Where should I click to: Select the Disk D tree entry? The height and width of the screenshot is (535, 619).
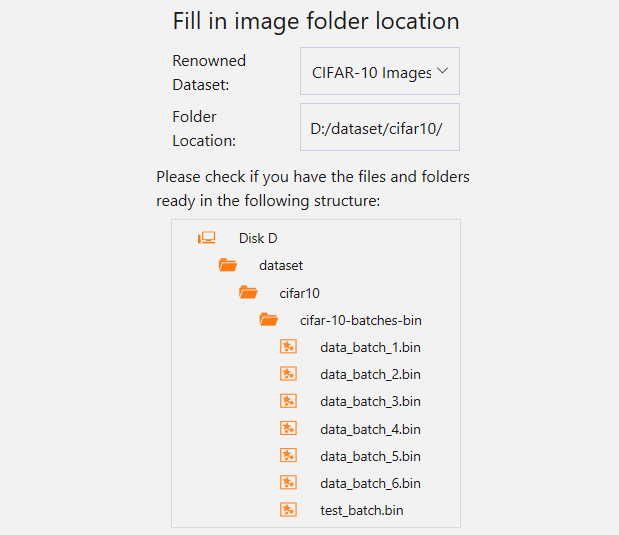258,238
